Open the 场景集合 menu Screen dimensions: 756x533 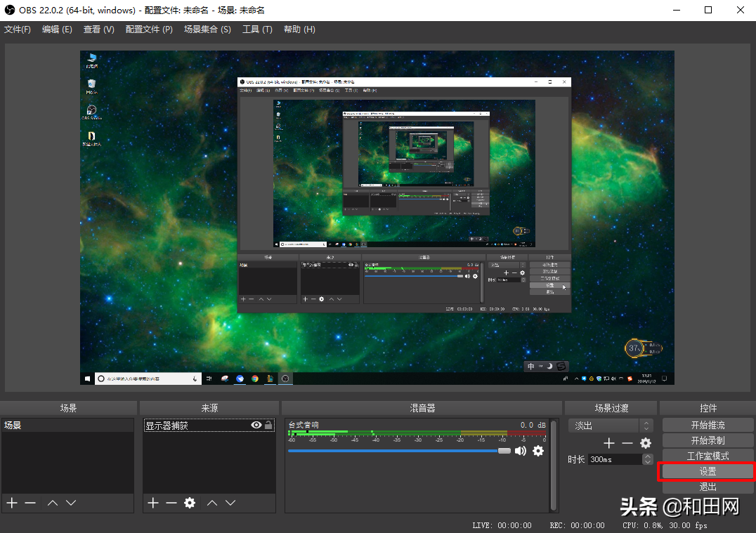(x=207, y=29)
